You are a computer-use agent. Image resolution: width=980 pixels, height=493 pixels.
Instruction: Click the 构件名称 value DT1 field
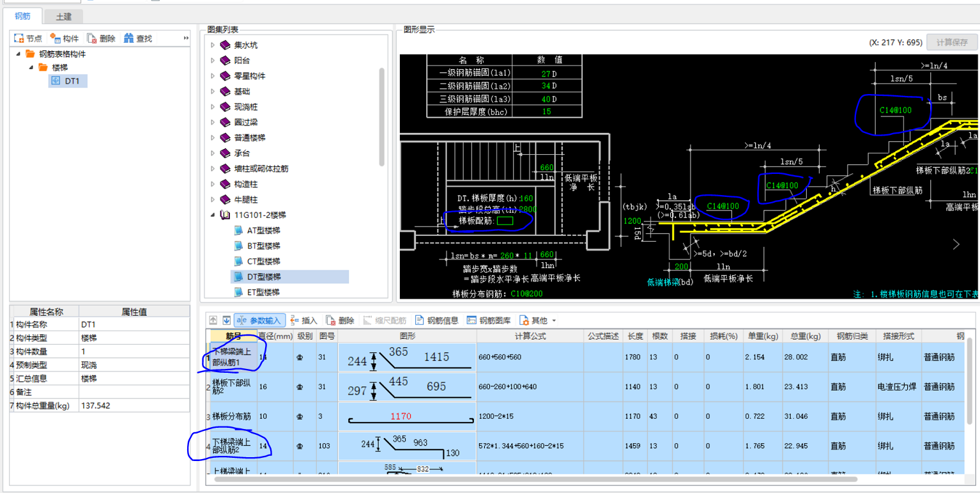(x=134, y=325)
